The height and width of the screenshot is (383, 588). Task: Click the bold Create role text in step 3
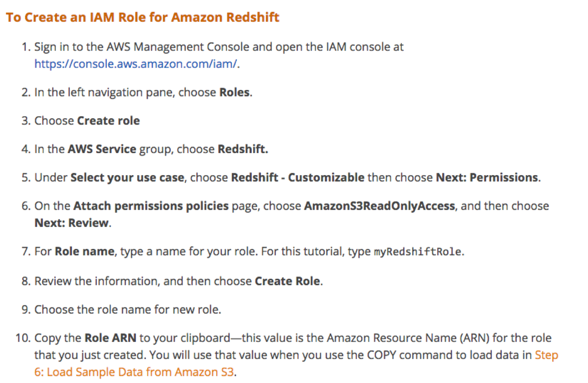108,121
